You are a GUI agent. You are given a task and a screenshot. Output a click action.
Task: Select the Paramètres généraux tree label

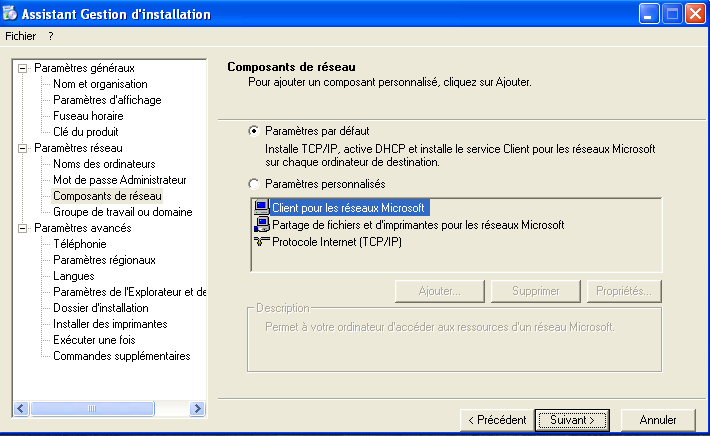(84, 68)
